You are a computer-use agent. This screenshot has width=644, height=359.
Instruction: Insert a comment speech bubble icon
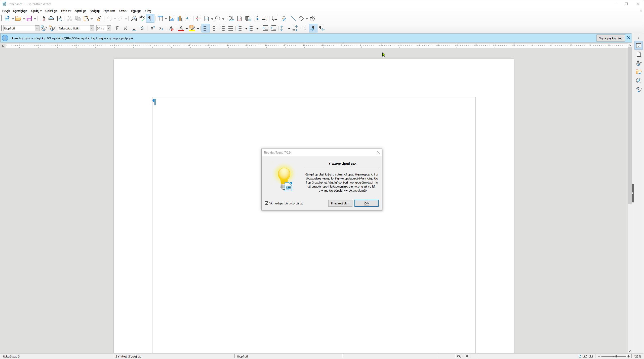coord(275,18)
